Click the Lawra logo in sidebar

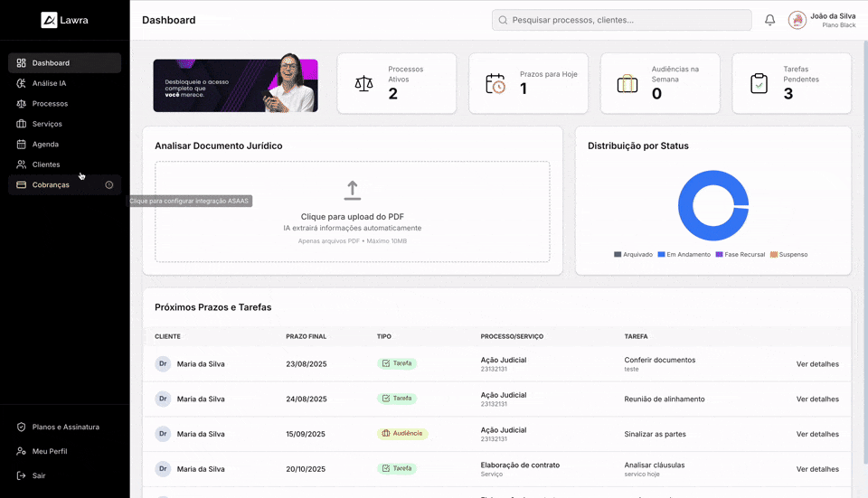pyautogui.click(x=63, y=20)
